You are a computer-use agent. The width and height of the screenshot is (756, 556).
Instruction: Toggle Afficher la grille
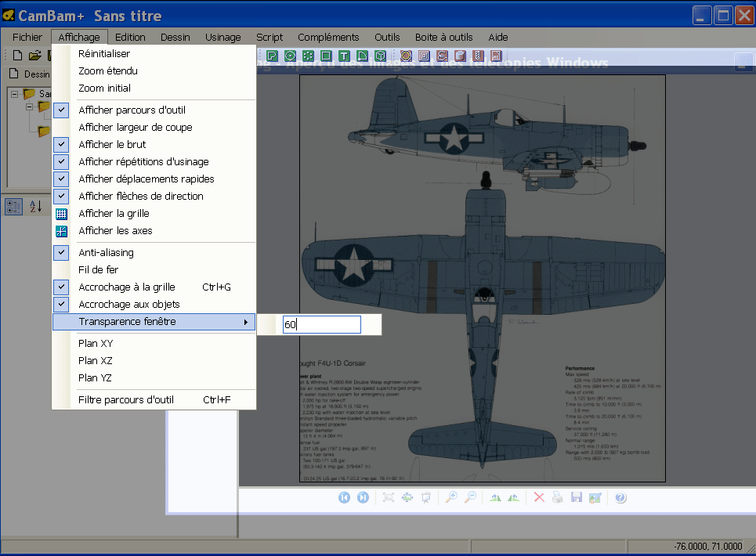coord(154,214)
